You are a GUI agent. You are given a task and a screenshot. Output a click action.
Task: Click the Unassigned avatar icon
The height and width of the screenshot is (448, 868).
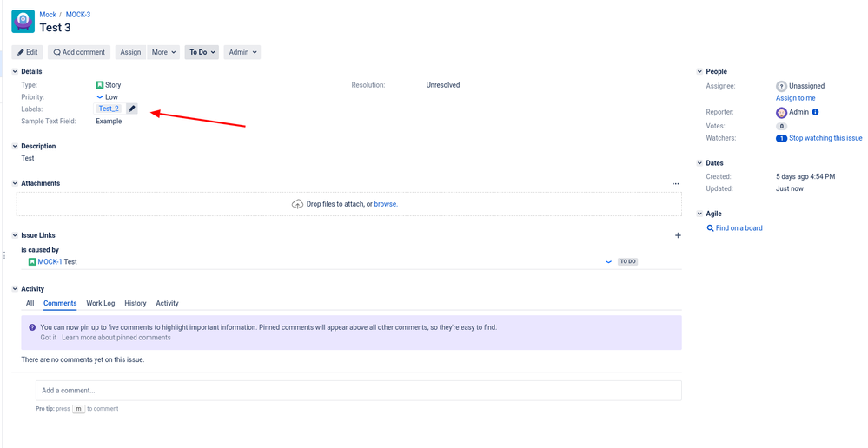pyautogui.click(x=781, y=86)
